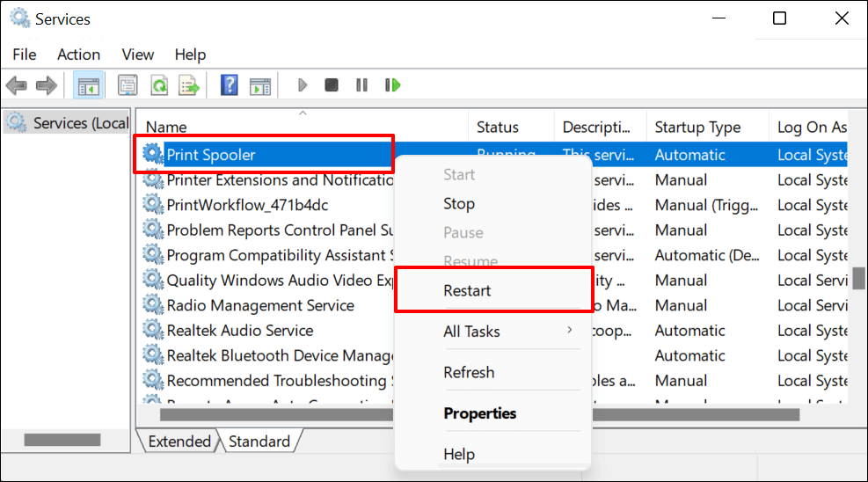Open the View menu
The image size is (868, 482).
[x=138, y=55]
